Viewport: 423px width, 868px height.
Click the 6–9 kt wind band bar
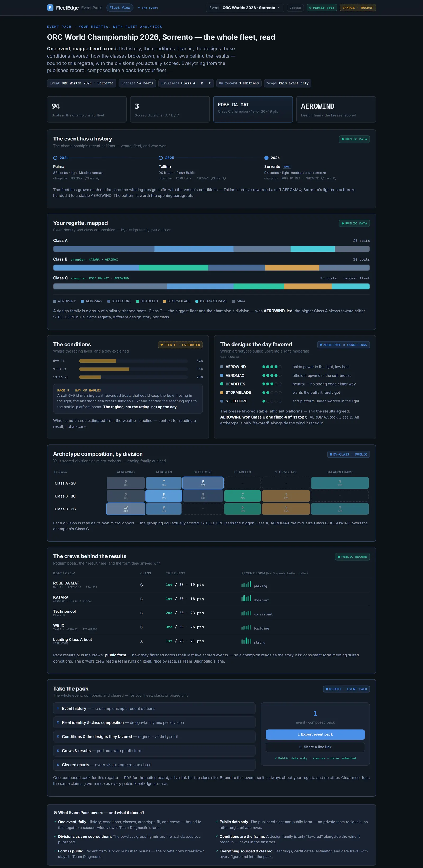pyautogui.click(x=133, y=361)
